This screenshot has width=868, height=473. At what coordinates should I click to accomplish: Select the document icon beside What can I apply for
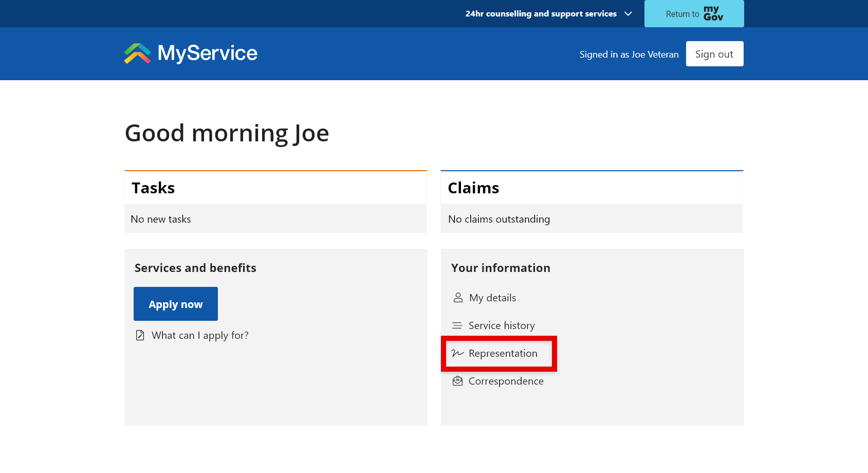(140, 335)
